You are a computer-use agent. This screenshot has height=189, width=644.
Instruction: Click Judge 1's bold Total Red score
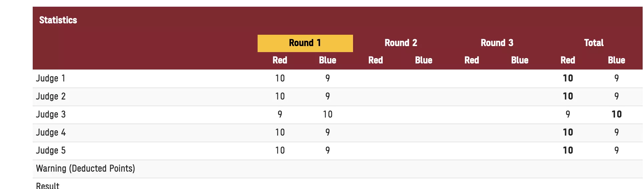(568, 78)
